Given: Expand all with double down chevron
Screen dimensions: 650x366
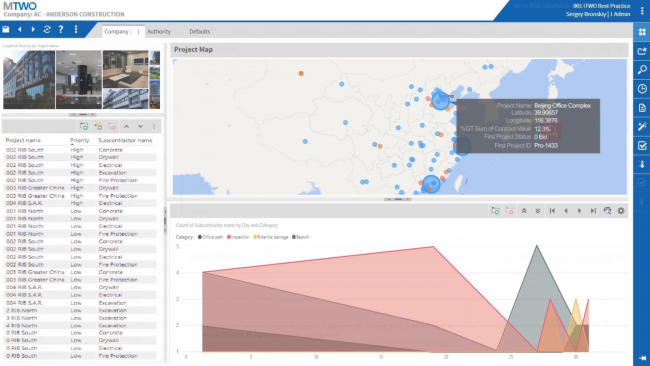Looking at the screenshot, I should (538, 211).
